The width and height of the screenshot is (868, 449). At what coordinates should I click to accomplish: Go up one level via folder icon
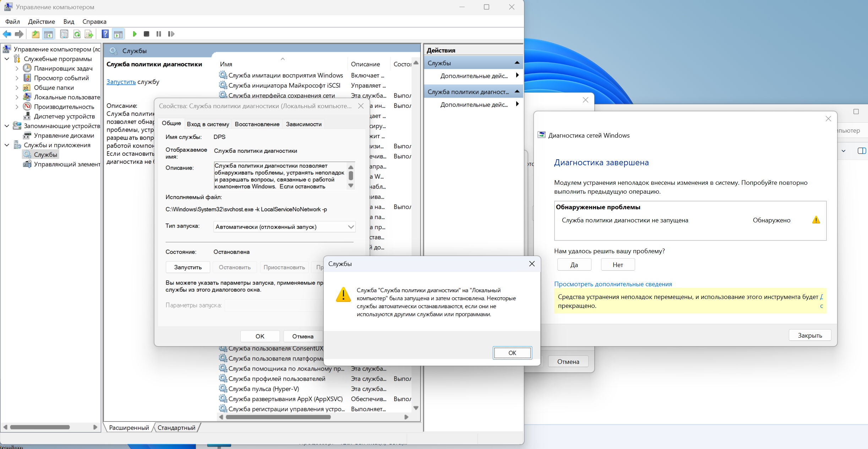(36, 34)
